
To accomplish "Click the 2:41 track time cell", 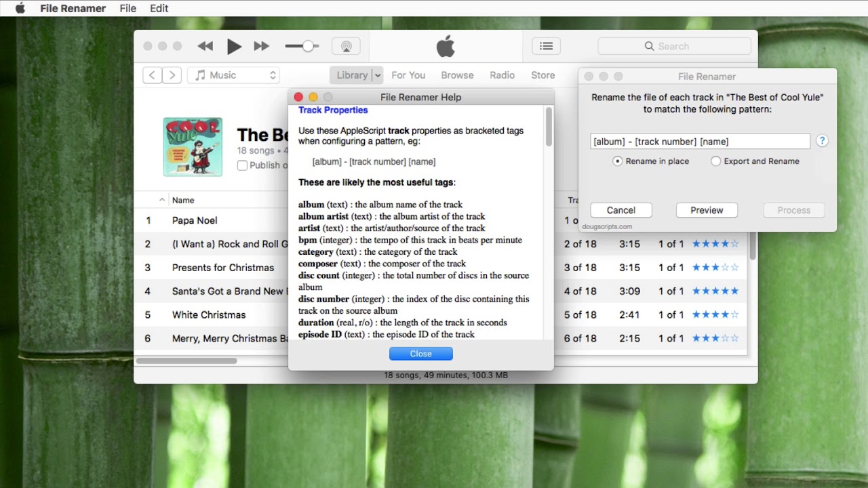I will pos(629,314).
